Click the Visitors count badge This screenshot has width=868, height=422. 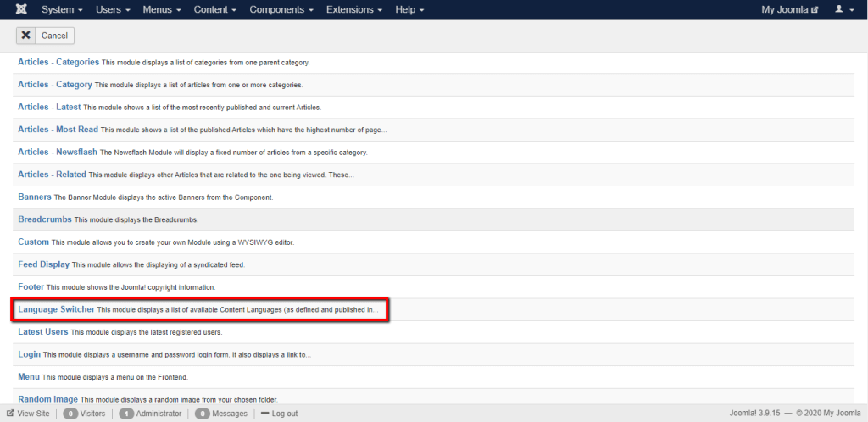70,414
